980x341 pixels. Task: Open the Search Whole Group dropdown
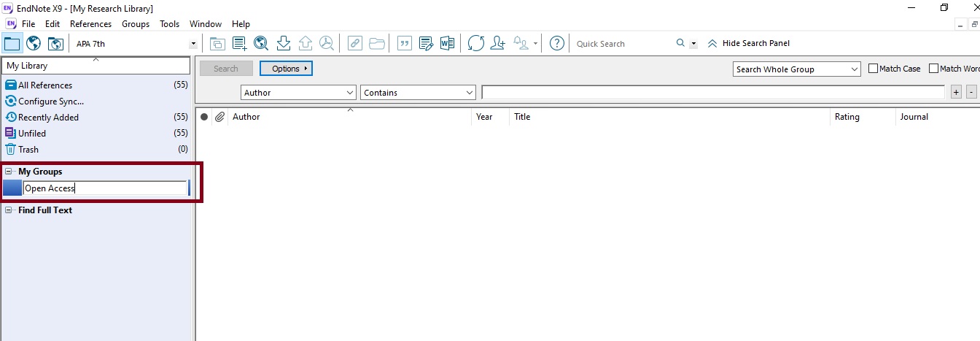click(x=797, y=69)
